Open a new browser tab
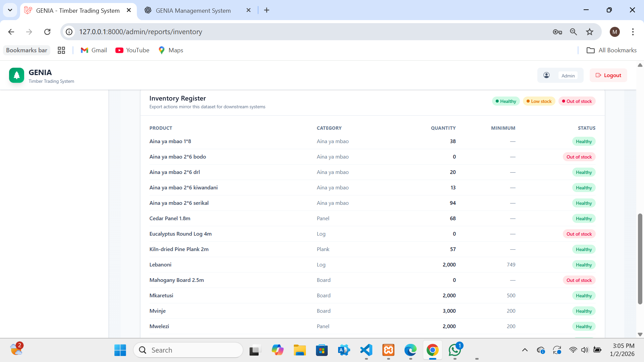This screenshot has height=362, width=644. [266, 10]
